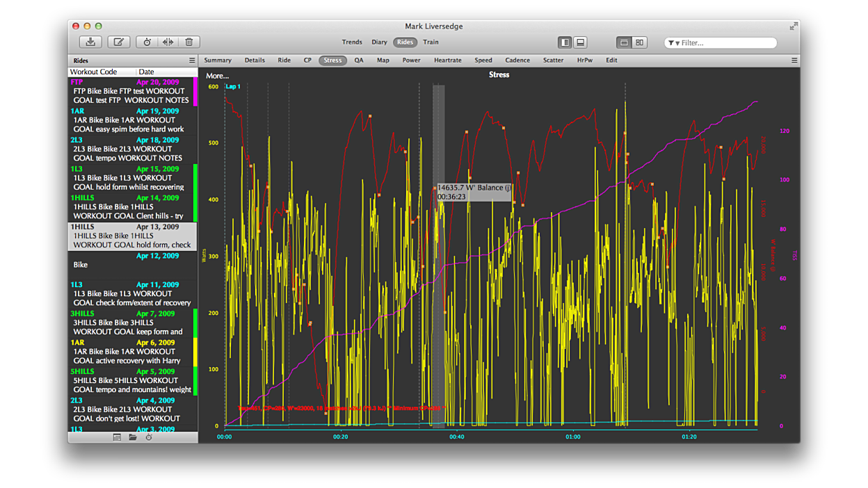Switch to the Heartrate tab

[x=447, y=60]
